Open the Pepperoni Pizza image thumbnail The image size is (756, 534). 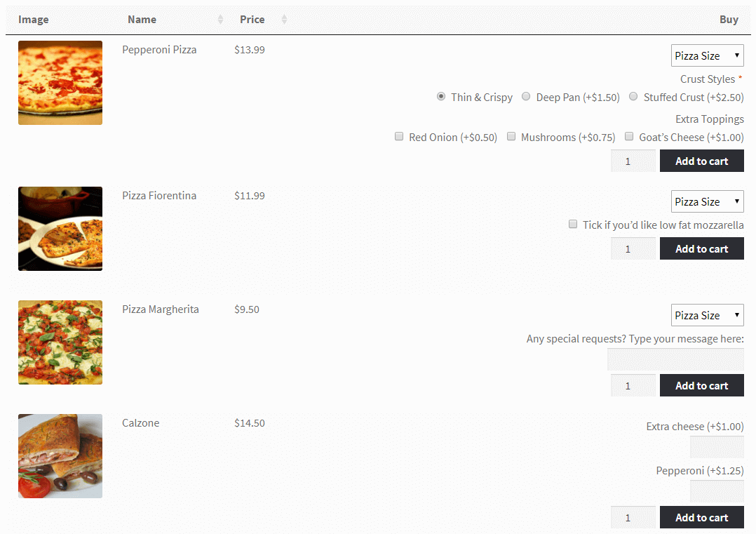pos(60,82)
